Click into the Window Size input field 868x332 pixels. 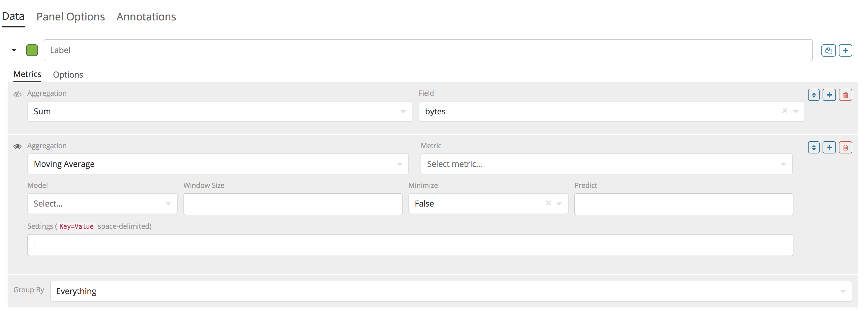tap(292, 204)
